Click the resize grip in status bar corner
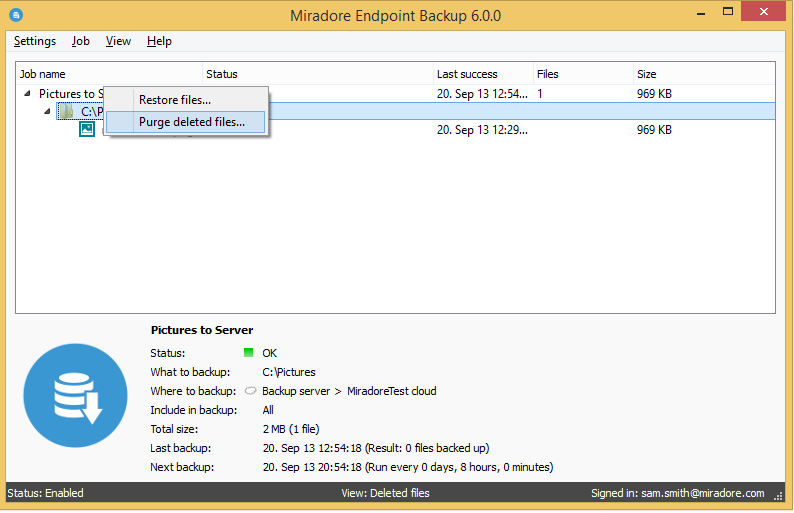 778,496
